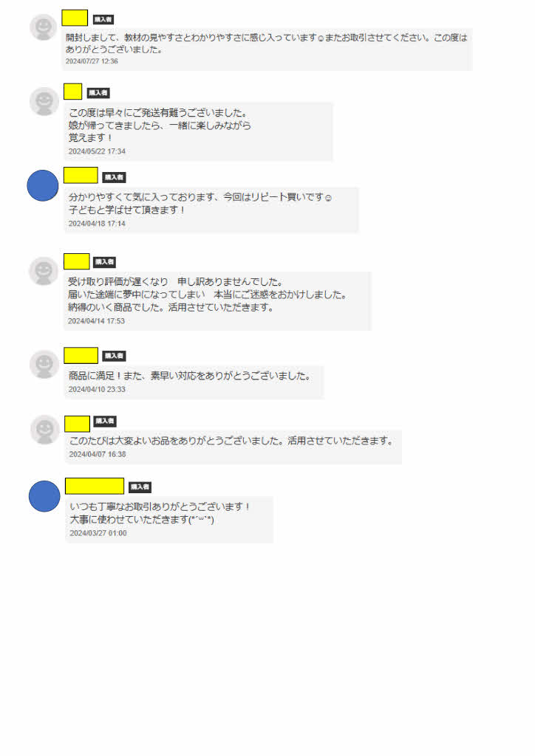The height and width of the screenshot is (756, 535).
Task: Open the username above the 2024/07/27 review
Action: pyautogui.click(x=75, y=18)
